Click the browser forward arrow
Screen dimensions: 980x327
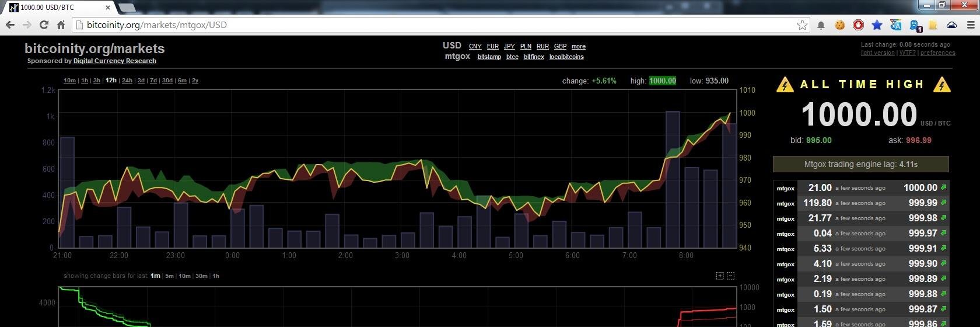pyautogui.click(x=27, y=25)
